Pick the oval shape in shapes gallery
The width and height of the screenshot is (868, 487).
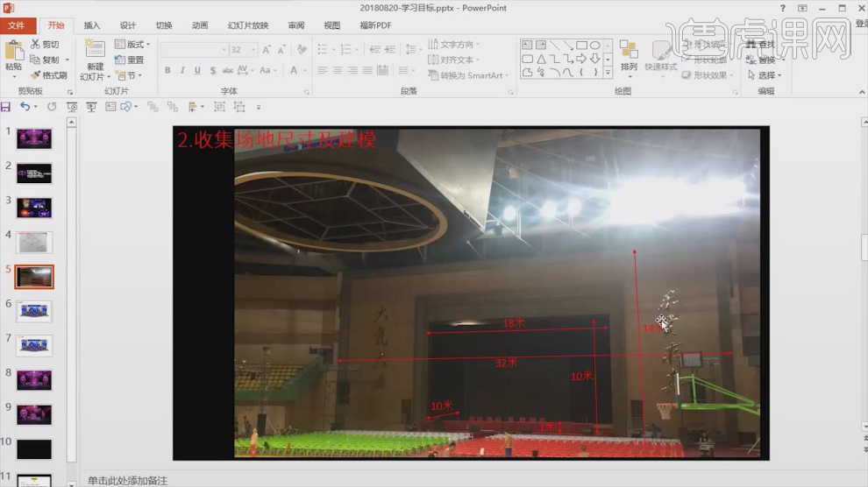pyautogui.click(x=594, y=46)
